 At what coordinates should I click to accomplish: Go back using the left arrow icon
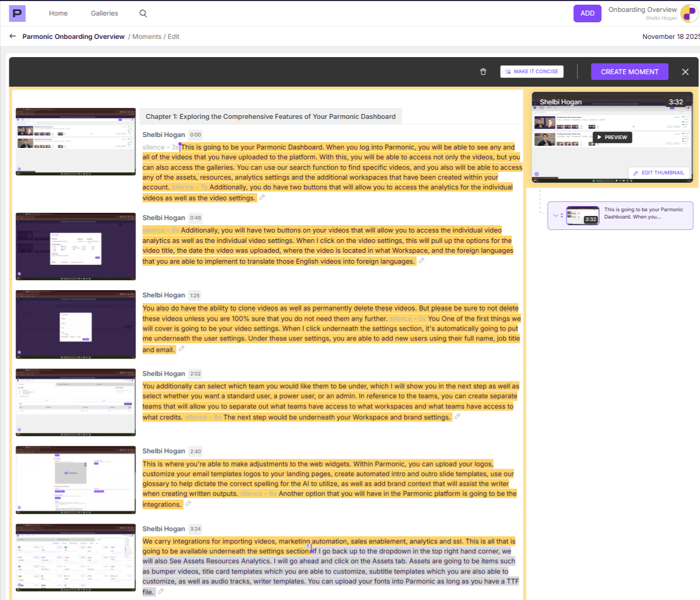point(12,36)
